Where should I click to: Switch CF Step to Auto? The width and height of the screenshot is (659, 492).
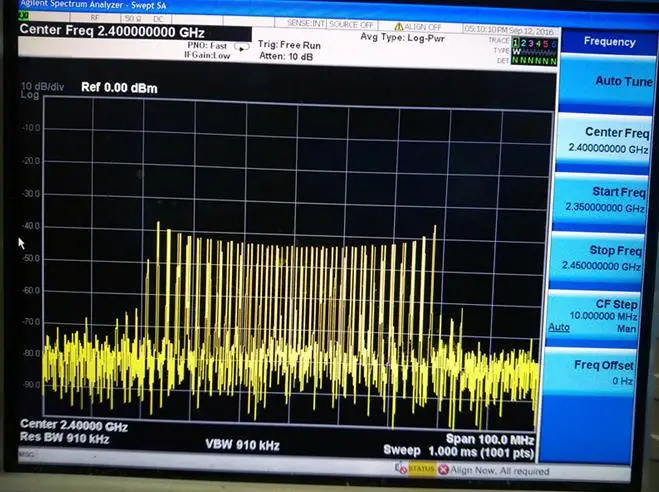(x=559, y=327)
